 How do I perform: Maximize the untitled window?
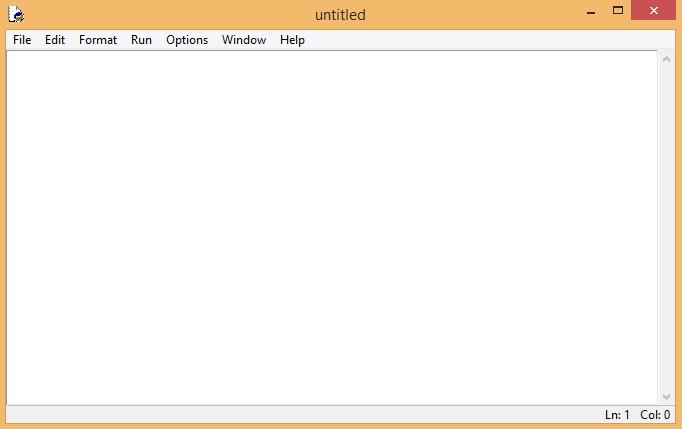pos(618,10)
